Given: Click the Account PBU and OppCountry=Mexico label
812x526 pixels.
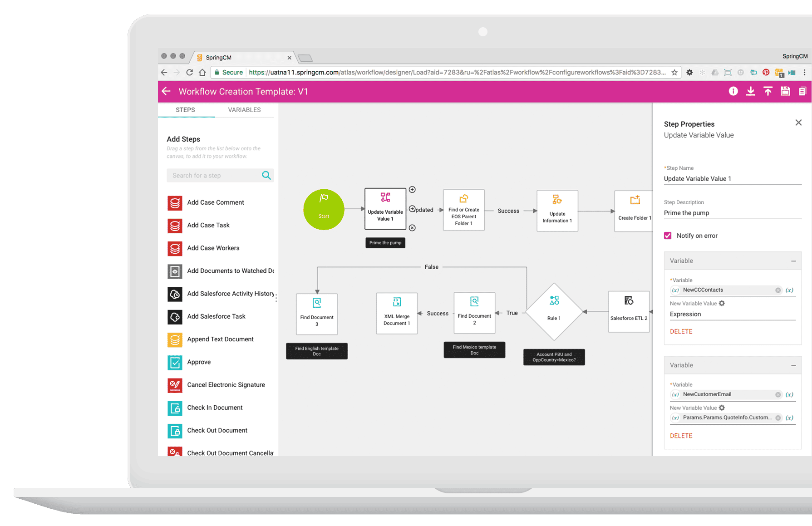Looking at the screenshot, I should [554, 357].
